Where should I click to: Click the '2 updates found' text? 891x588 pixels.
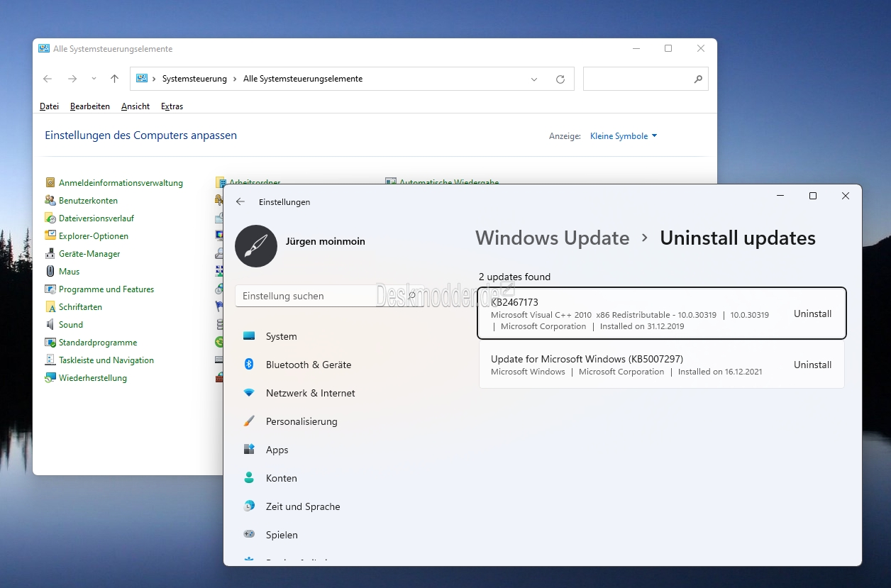coord(514,277)
